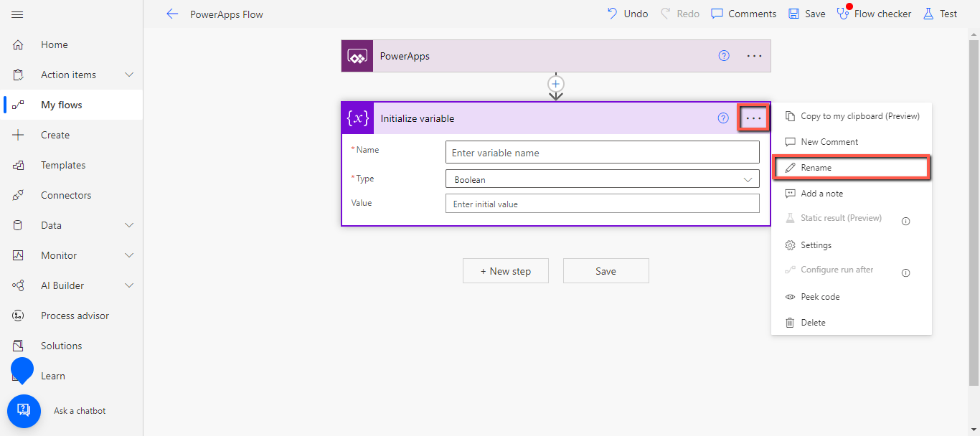Viewport: 980px width, 436px height.
Task: Go back using the left arrow
Action: tap(171, 14)
